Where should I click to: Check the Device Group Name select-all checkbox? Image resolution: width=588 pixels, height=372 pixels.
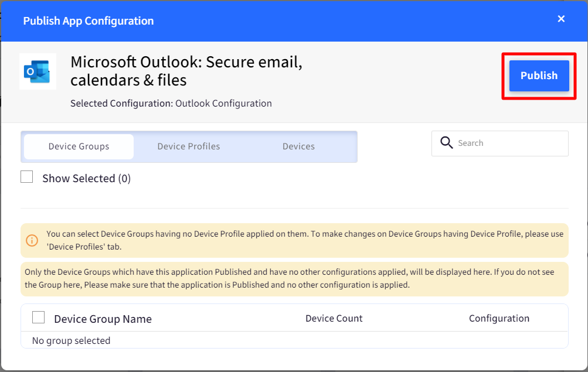point(38,318)
